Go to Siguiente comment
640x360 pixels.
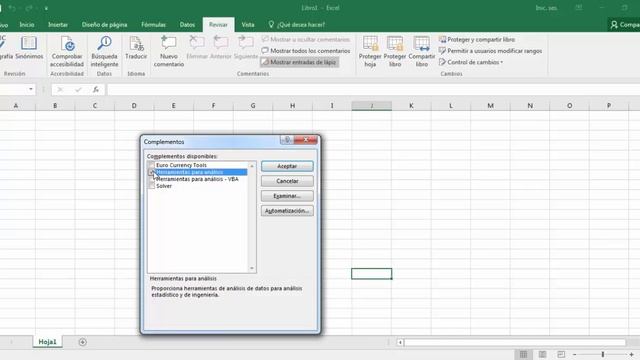(x=246, y=48)
